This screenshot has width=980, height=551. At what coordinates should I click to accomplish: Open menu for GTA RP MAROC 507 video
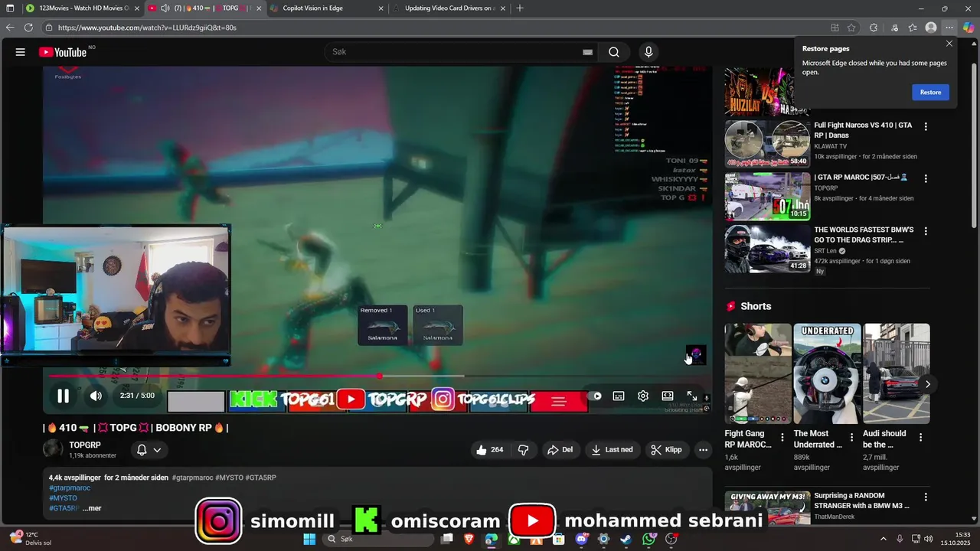[926, 178]
